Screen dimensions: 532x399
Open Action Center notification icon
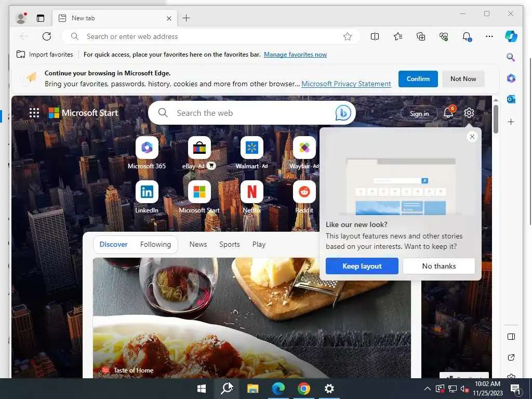[516, 389]
